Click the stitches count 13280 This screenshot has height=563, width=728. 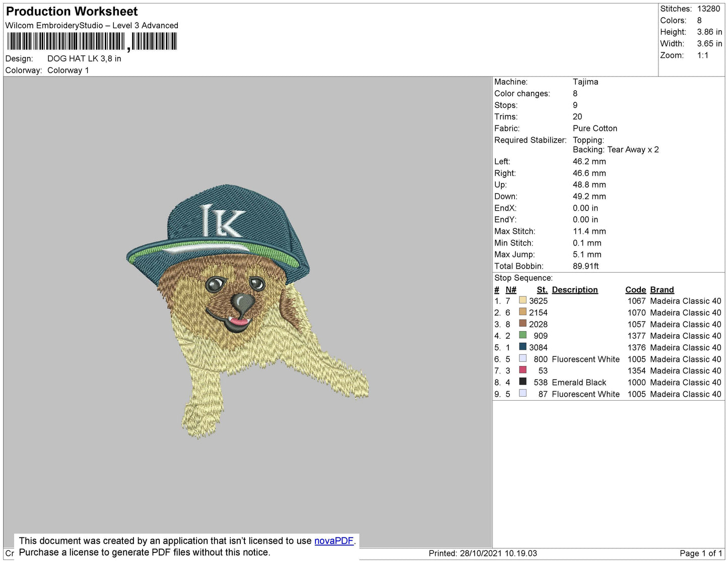pos(708,9)
